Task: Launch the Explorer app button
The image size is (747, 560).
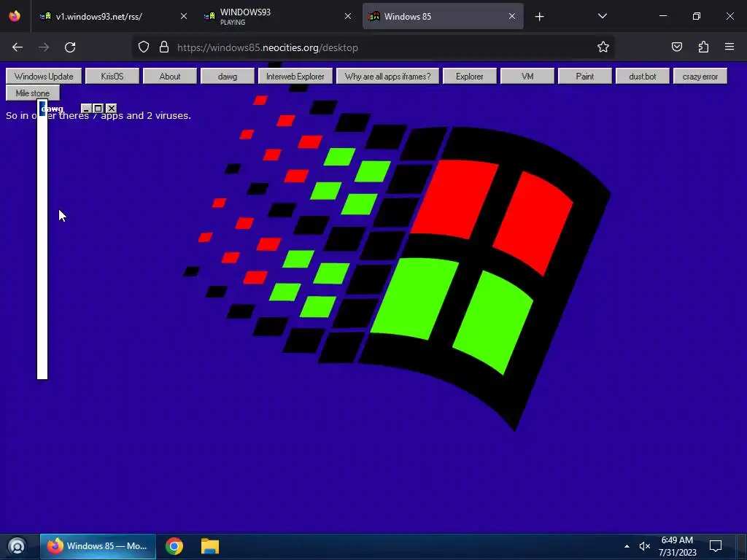Action: pos(470,76)
